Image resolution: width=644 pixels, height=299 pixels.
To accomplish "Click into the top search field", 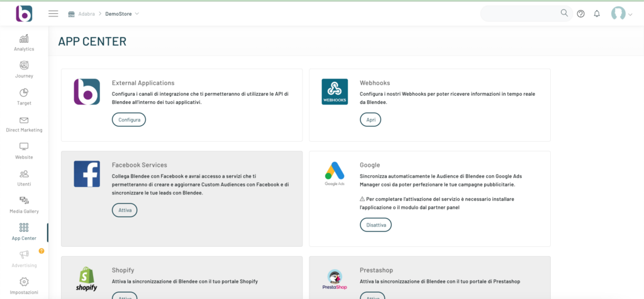I will coord(519,14).
